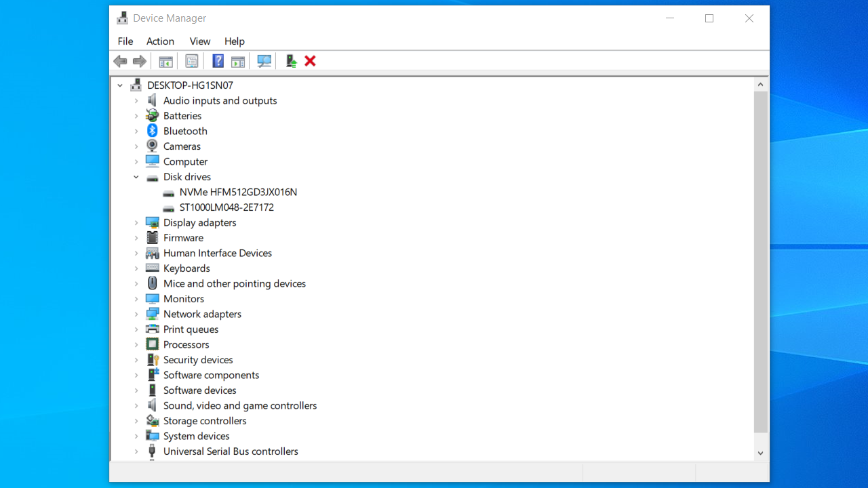Select the Universal Serial Bus controllers label
Viewport: 868px width, 488px height.
tap(231, 451)
